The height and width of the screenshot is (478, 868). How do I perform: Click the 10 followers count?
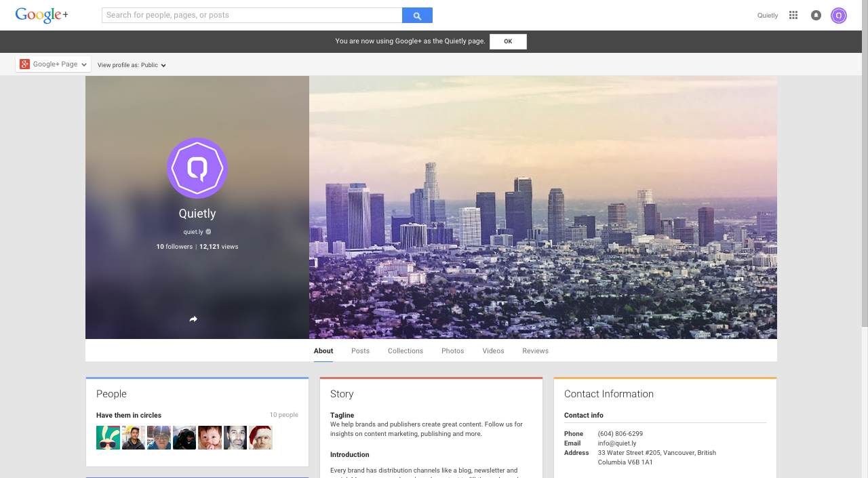(174, 247)
